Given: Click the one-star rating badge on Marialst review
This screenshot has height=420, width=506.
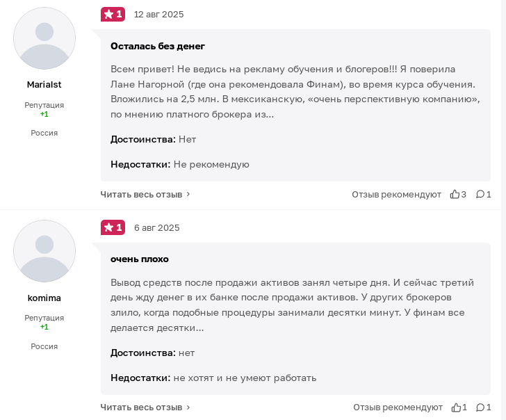Looking at the screenshot, I should pyautogui.click(x=113, y=14).
